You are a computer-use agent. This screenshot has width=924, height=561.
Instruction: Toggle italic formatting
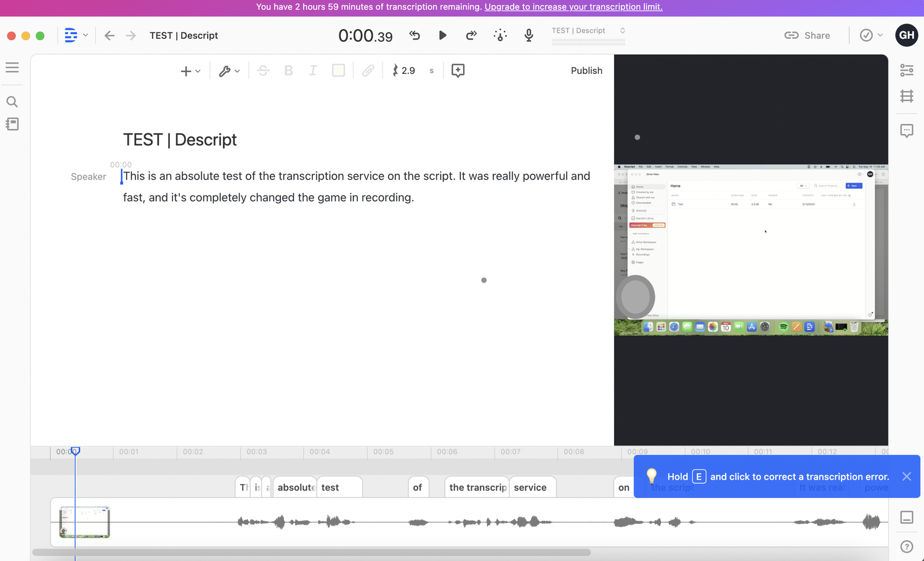[313, 70]
